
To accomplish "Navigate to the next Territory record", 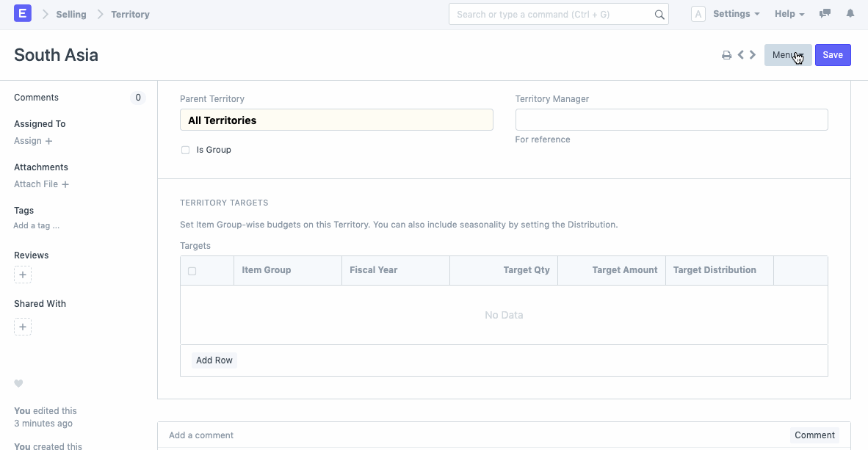I will point(752,54).
